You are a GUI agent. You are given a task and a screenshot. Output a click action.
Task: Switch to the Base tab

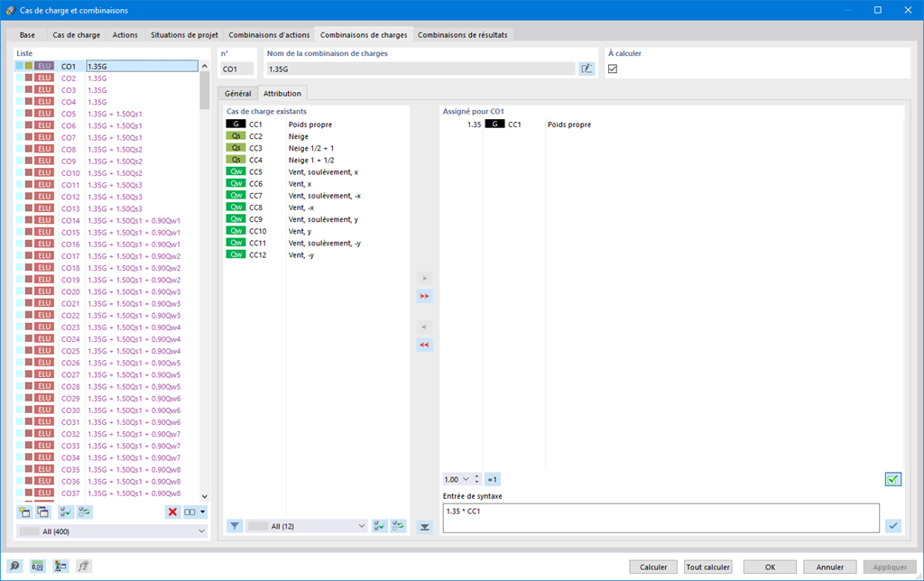tap(27, 35)
